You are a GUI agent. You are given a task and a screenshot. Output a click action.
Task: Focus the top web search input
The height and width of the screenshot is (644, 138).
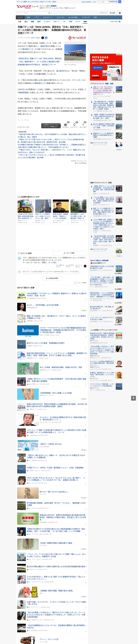pos(102,2)
